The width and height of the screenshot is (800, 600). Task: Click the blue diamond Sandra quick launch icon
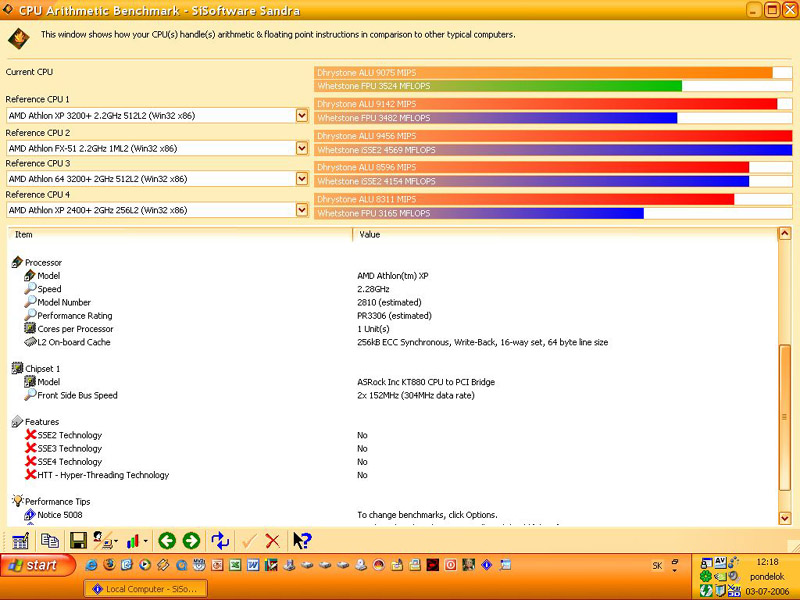(487, 565)
